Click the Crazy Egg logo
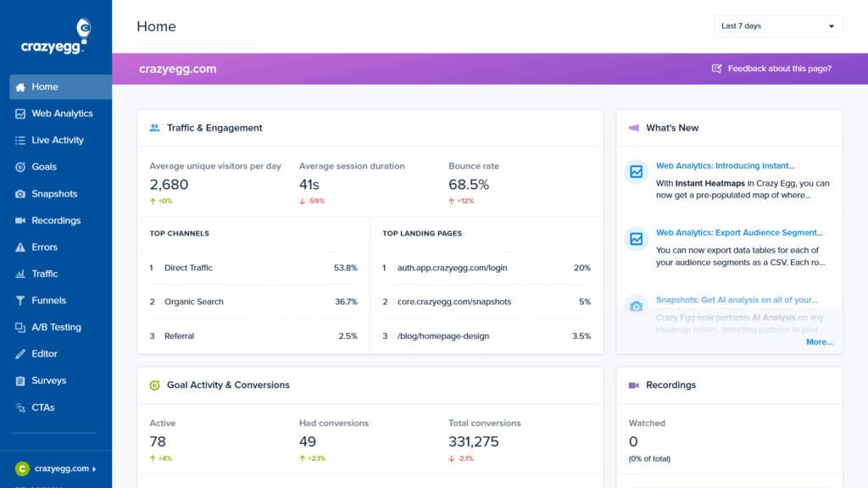This screenshot has width=868, height=488. [x=53, y=34]
